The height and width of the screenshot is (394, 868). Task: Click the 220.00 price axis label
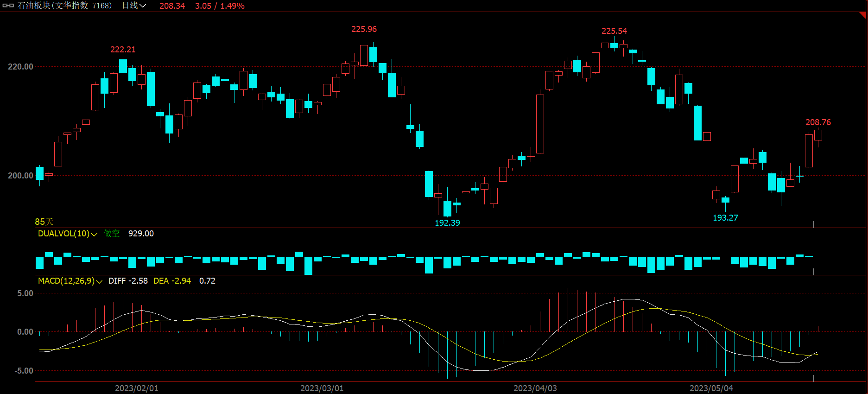[x=20, y=67]
